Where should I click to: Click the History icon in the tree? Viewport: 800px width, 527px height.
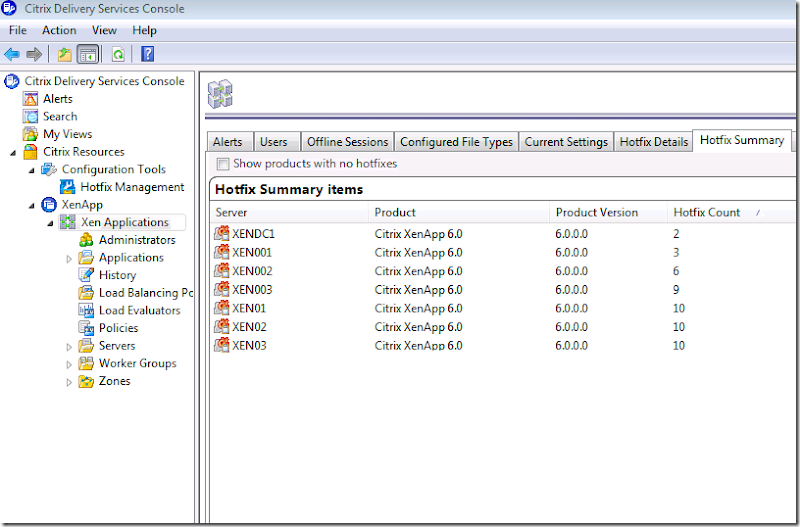(x=86, y=275)
